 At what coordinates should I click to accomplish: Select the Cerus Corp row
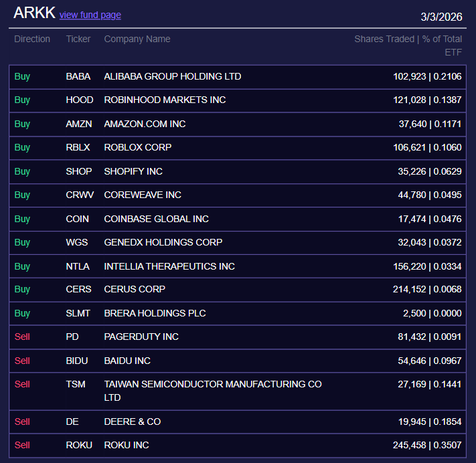[135, 289]
